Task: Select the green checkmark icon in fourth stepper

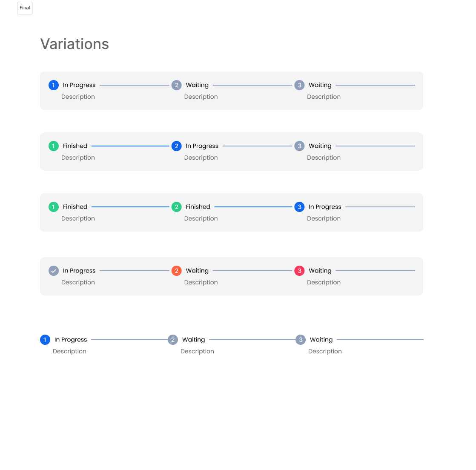Action: [53, 271]
